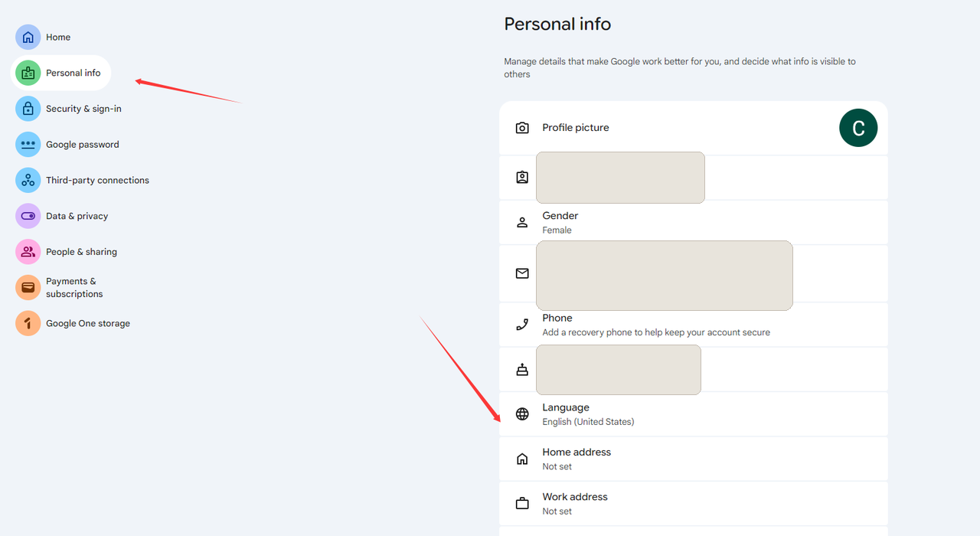The width and height of the screenshot is (980, 536).
Task: Set the Home address row
Action: tap(694, 459)
